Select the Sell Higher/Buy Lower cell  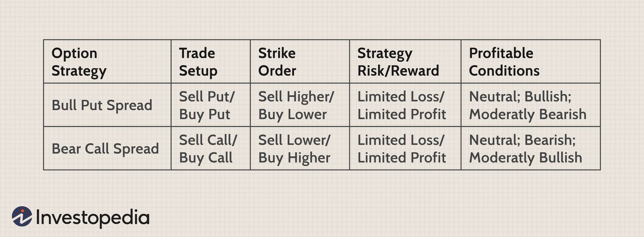point(300,105)
